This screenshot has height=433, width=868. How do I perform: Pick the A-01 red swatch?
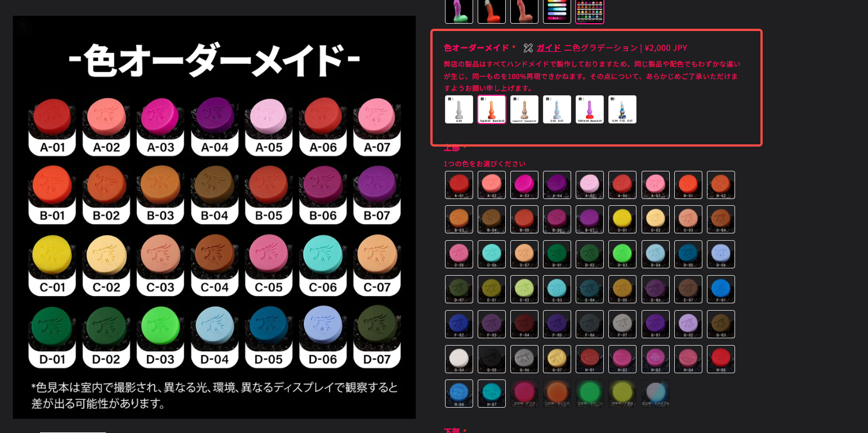459,185
